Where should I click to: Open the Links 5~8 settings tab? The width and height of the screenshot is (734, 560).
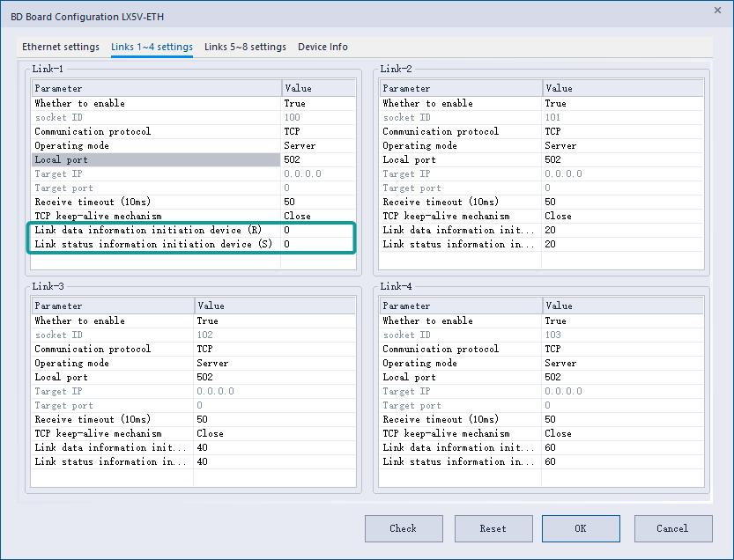point(245,47)
